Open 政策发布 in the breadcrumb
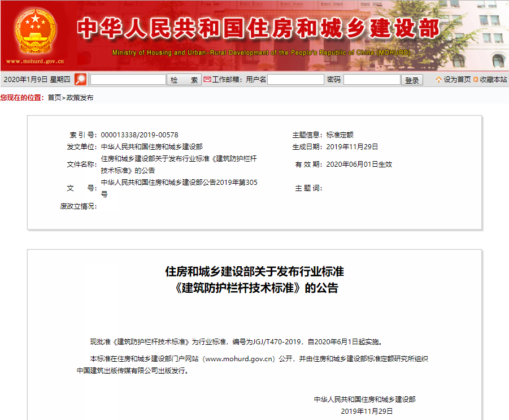 pyautogui.click(x=80, y=98)
